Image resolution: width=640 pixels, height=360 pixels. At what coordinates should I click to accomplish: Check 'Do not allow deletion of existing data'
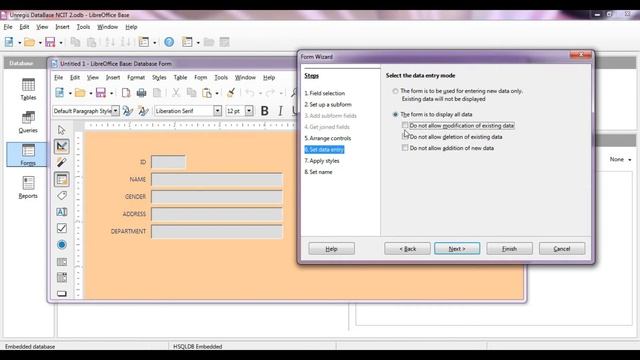click(405, 137)
